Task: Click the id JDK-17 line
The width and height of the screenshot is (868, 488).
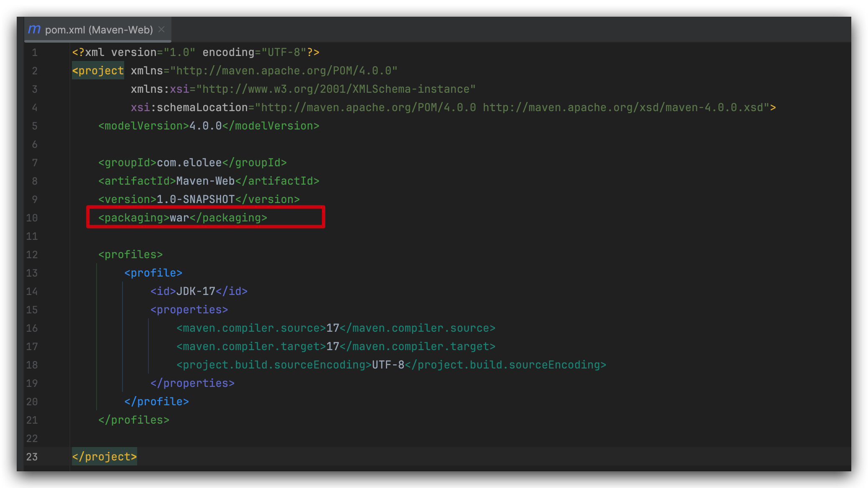Action: click(x=199, y=292)
